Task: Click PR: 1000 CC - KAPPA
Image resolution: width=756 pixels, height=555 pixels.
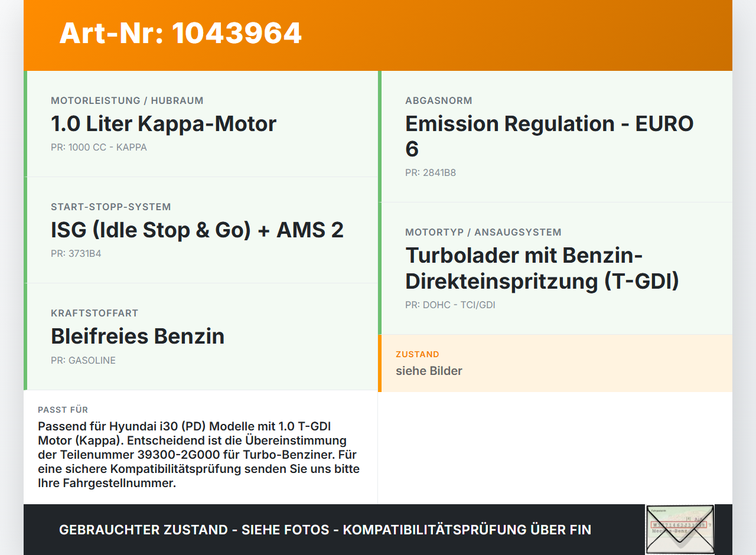Action: (99, 147)
